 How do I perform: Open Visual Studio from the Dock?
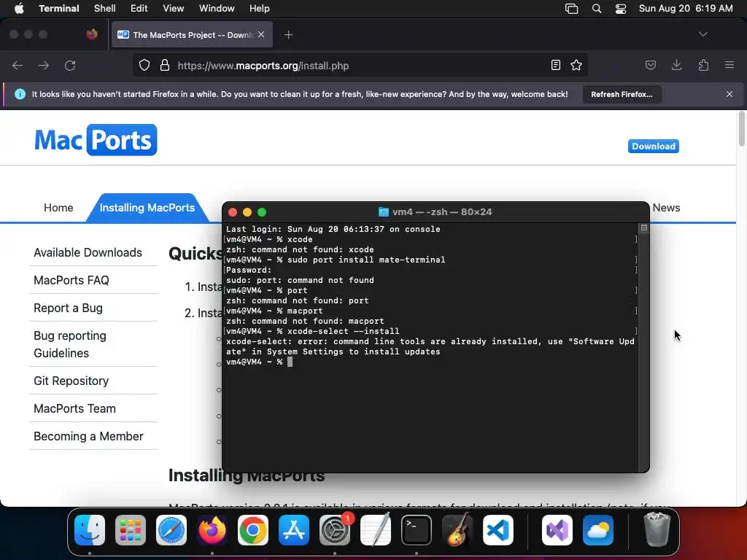(x=557, y=530)
